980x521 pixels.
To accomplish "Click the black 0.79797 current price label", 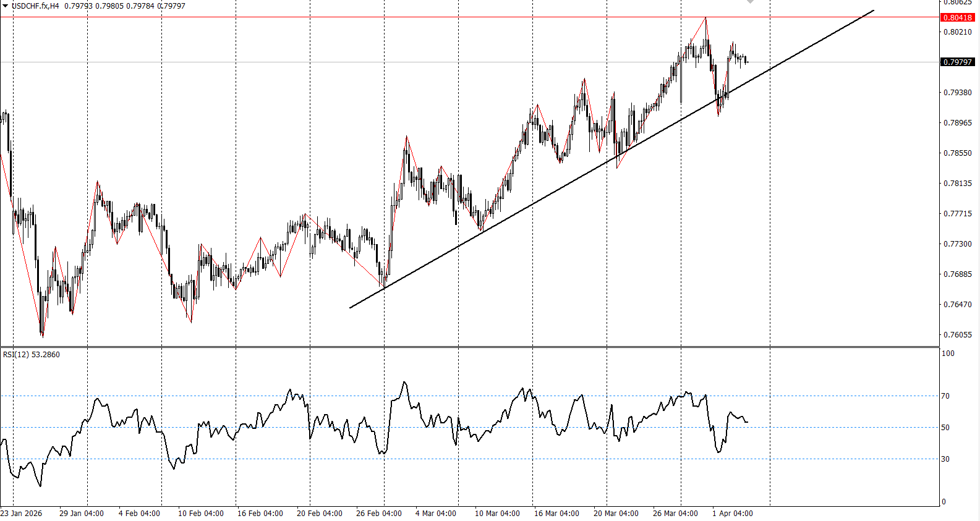I will [957, 62].
